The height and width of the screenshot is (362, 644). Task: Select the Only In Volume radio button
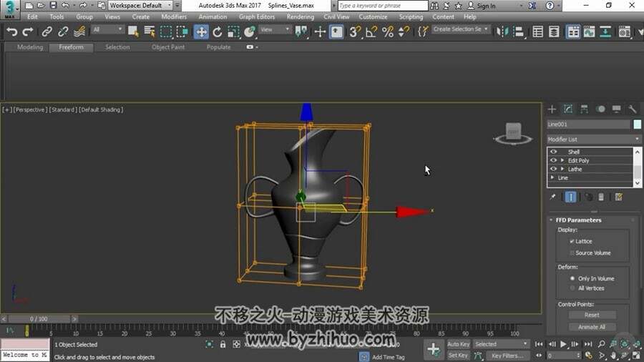point(572,278)
